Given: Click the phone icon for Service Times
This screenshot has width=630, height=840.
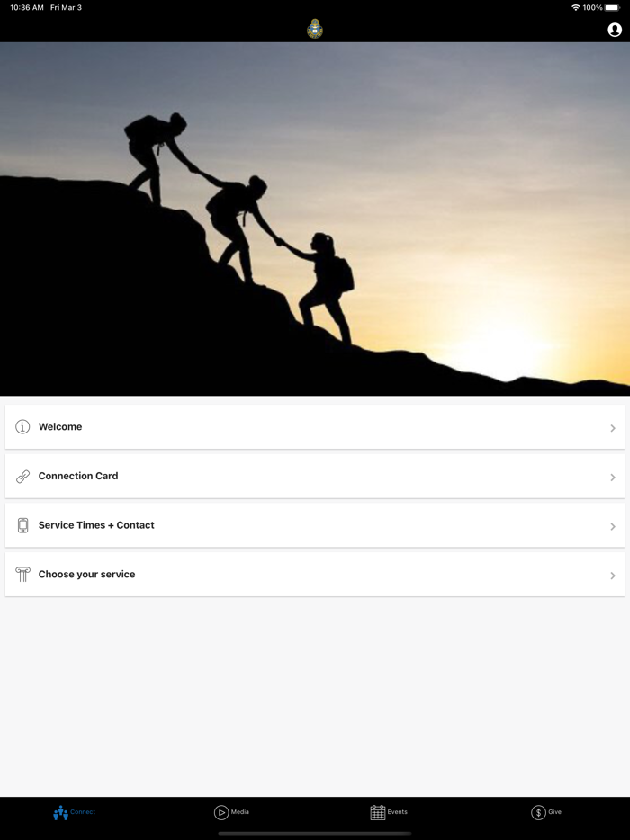Looking at the screenshot, I should pos(22,525).
